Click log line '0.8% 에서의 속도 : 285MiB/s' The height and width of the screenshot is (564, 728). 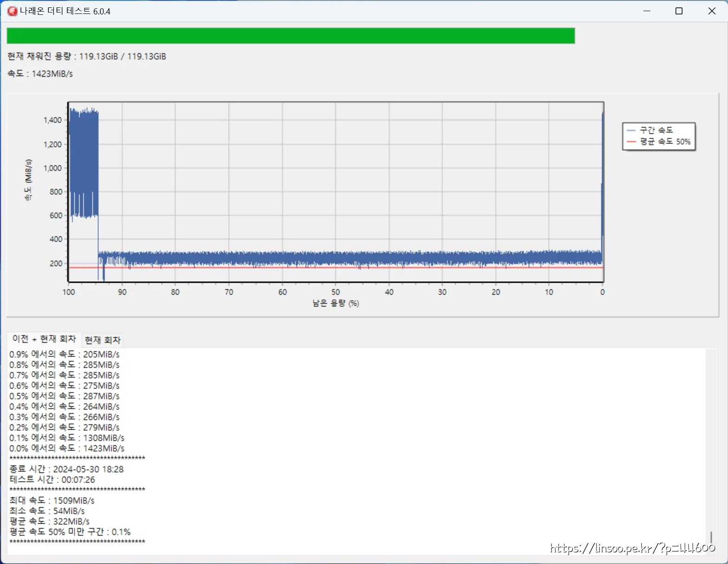click(65, 365)
